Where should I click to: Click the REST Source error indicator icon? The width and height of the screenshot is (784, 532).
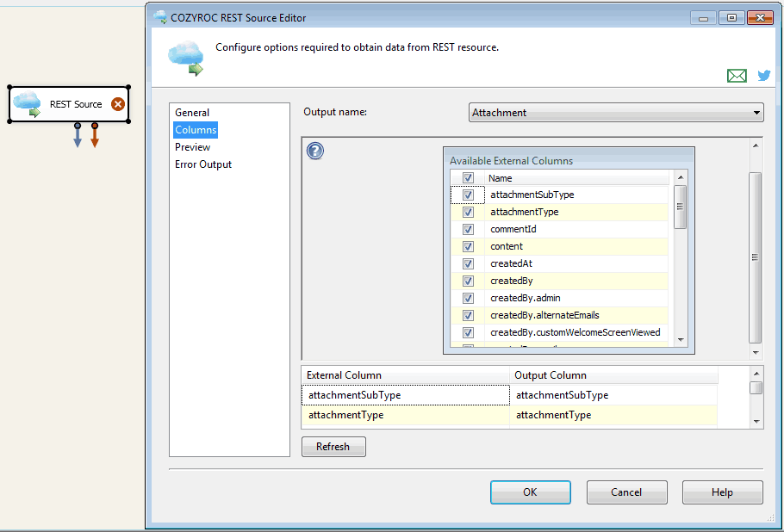point(118,104)
